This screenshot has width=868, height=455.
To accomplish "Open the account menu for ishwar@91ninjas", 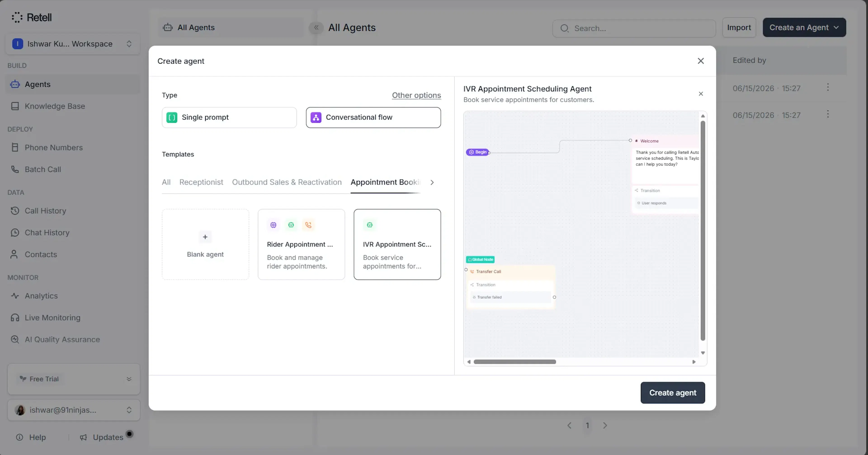I will click(73, 410).
